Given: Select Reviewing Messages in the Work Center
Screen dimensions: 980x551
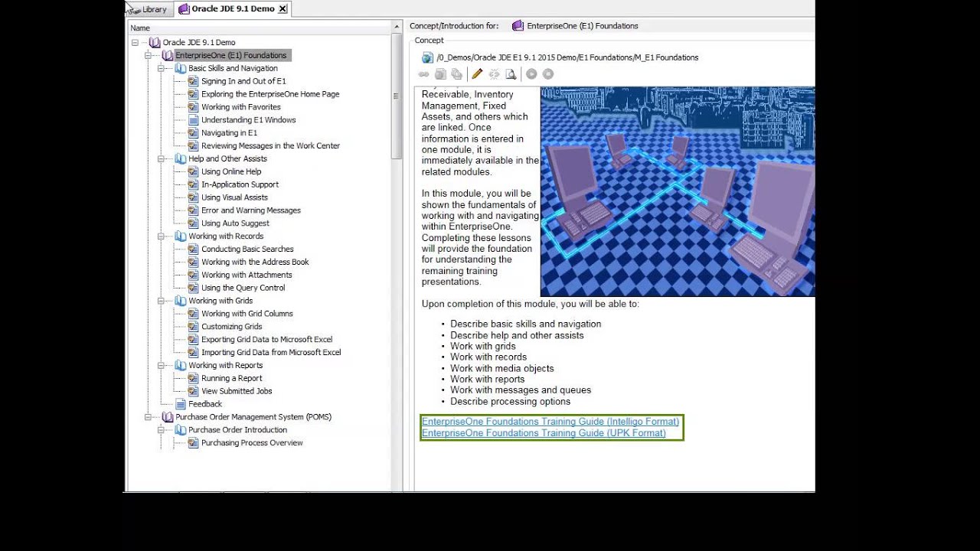Looking at the screenshot, I should (270, 146).
